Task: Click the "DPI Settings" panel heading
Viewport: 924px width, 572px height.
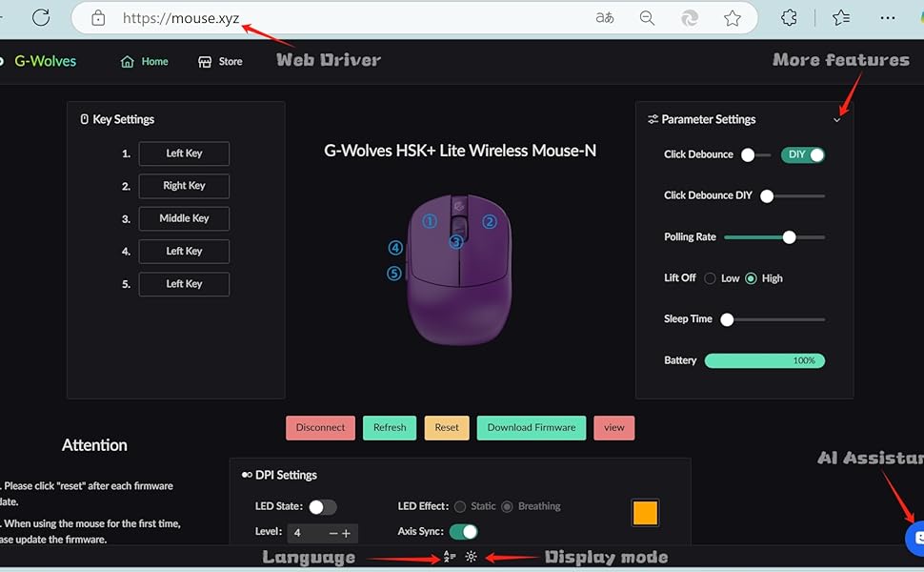Action: tap(286, 475)
